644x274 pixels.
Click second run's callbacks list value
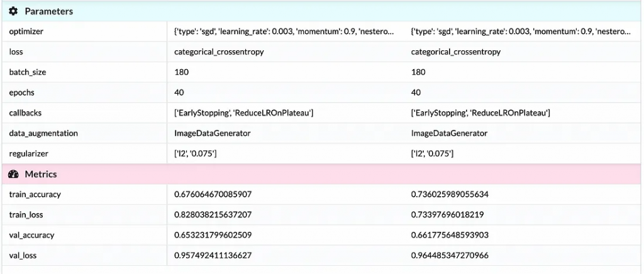pyautogui.click(x=480, y=112)
